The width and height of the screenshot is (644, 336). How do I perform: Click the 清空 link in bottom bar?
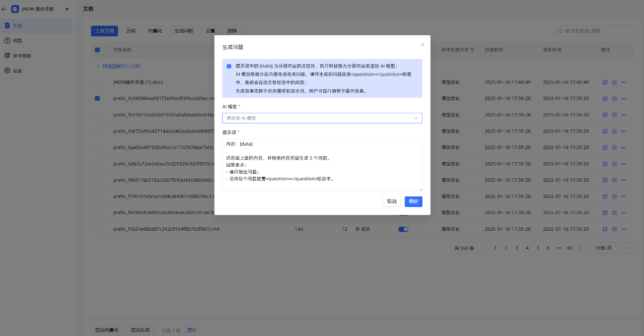point(191,330)
